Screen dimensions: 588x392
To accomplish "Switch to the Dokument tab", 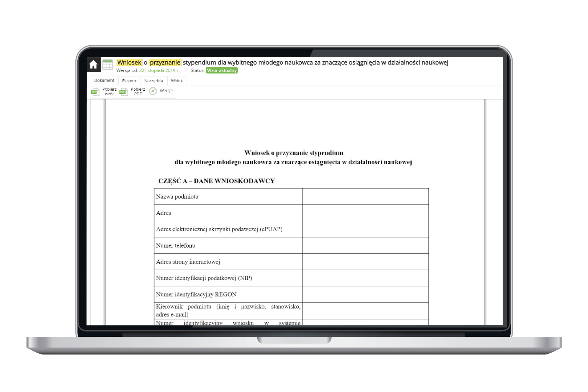I will 104,80.
